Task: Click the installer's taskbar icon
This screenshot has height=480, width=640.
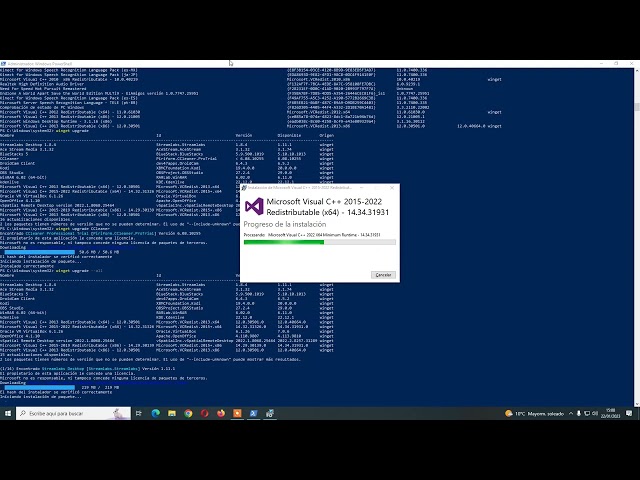Action: 270,413
